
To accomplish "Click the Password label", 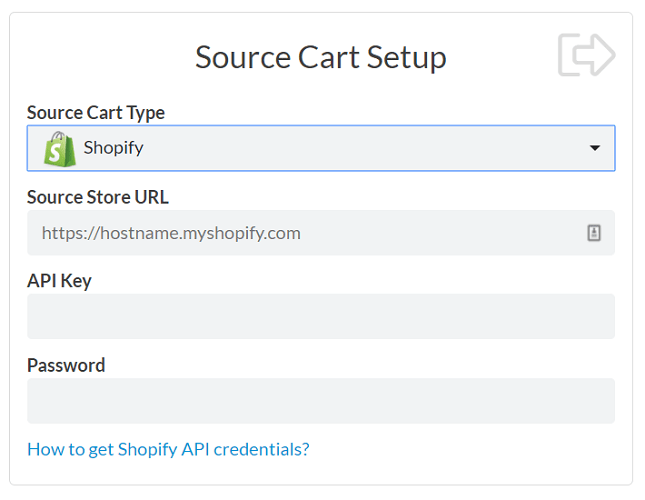I will tap(66, 365).
